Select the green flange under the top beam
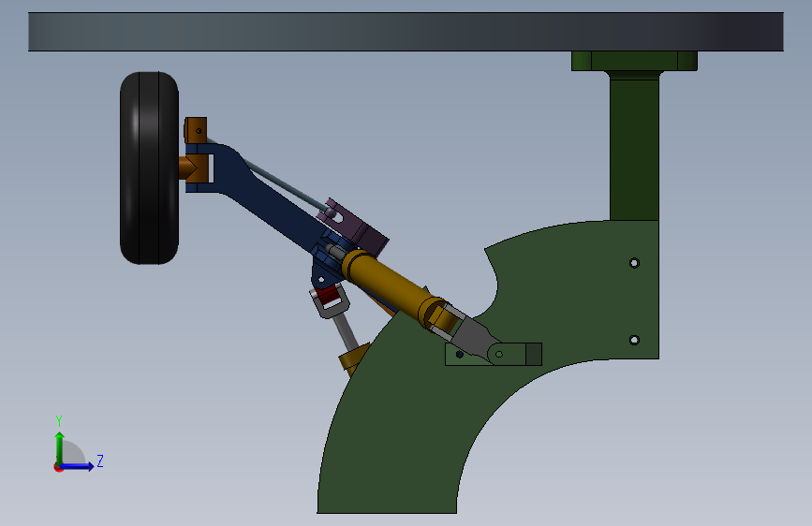 click(x=634, y=61)
